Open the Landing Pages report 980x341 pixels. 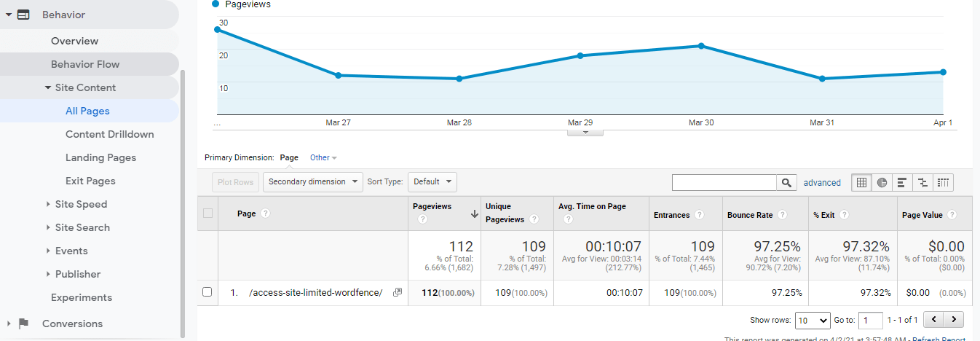(100, 157)
